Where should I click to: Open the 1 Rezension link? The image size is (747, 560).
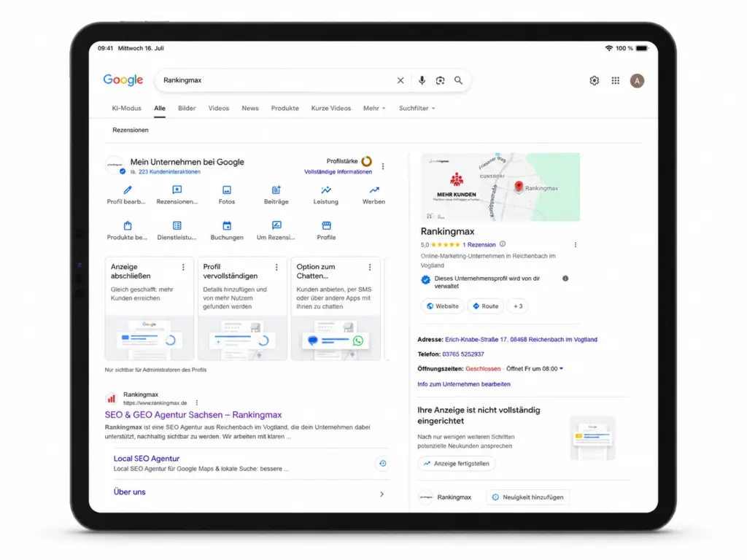pyautogui.click(x=479, y=245)
